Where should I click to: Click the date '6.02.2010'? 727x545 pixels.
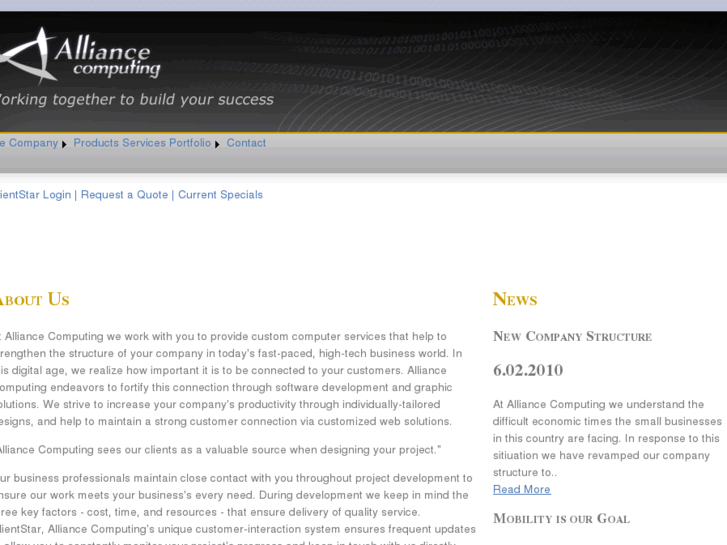528,370
